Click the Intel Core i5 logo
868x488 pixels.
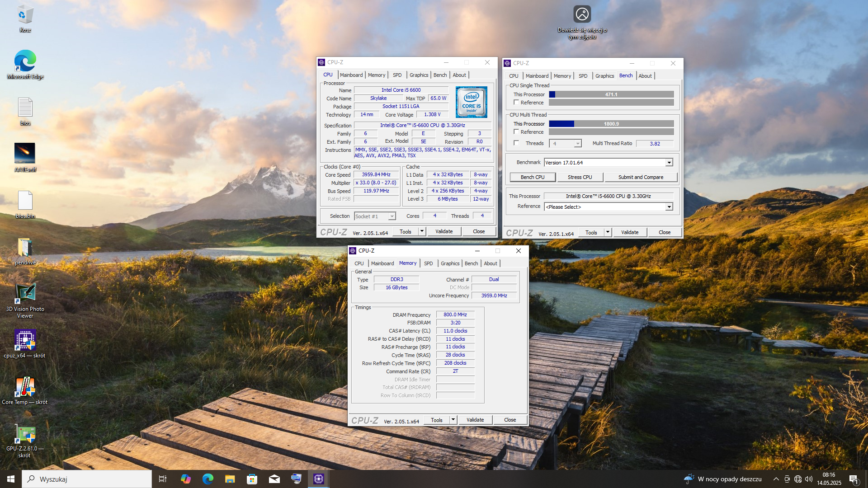tap(471, 102)
